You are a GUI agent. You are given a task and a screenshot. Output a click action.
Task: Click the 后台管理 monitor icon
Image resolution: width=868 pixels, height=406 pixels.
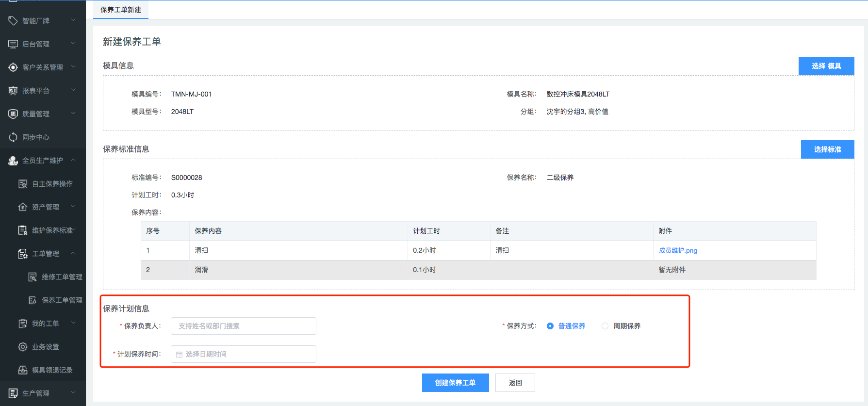pos(13,44)
